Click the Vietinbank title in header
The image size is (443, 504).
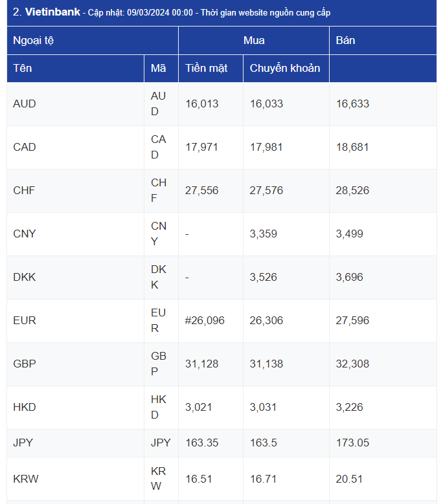point(52,12)
